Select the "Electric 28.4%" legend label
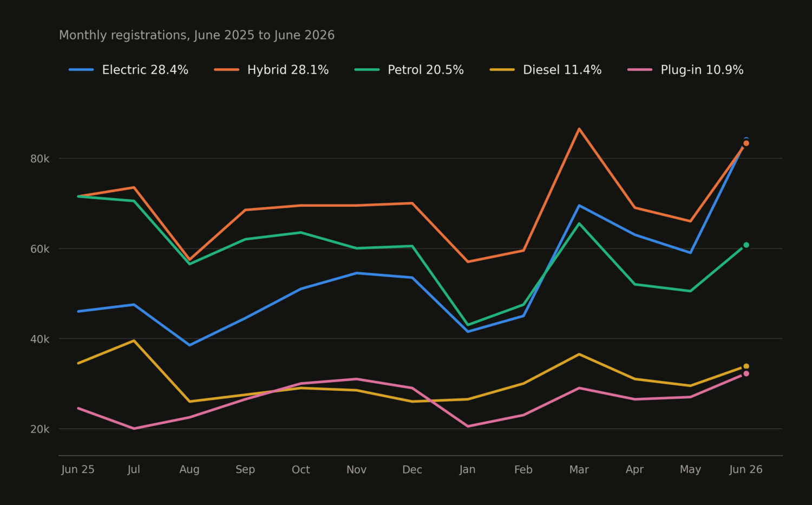Screen dimensions: 812x505 [145, 70]
